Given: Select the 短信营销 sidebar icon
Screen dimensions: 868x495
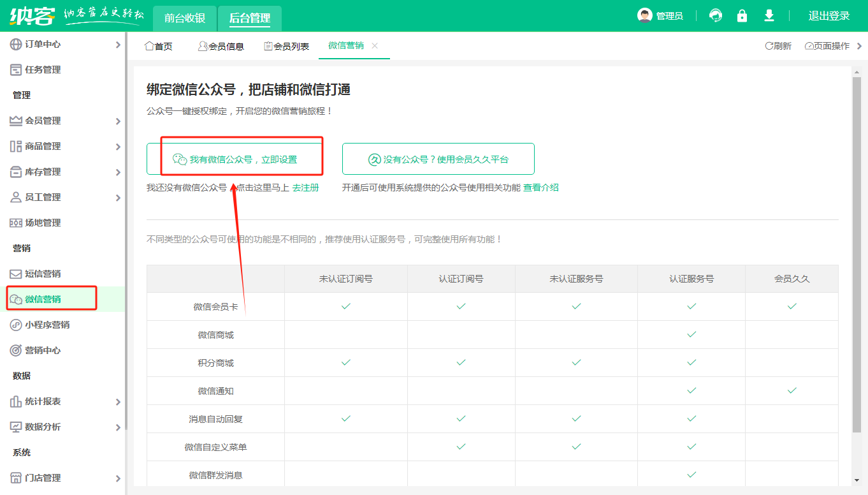Looking at the screenshot, I should (15, 274).
